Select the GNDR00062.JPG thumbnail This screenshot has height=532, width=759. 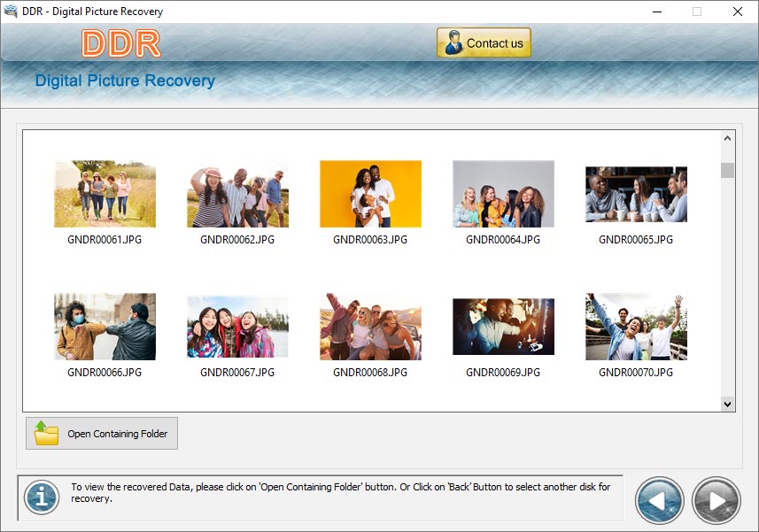tap(237, 194)
